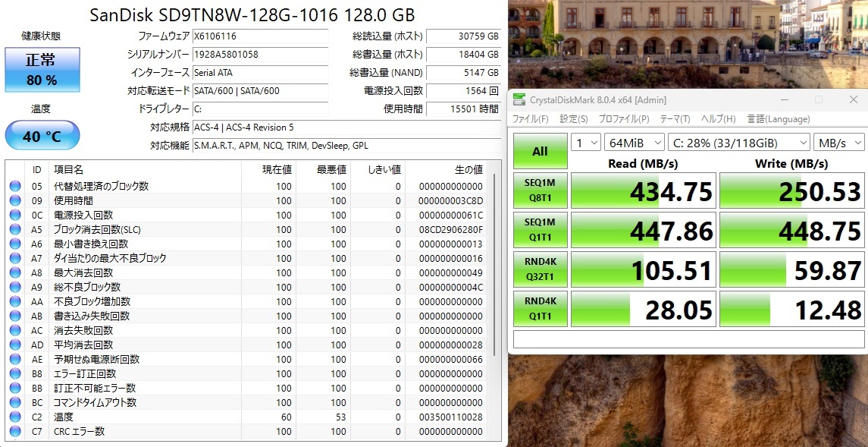
Task: Run the SEQ1M Q1T1 test
Action: tap(540, 230)
